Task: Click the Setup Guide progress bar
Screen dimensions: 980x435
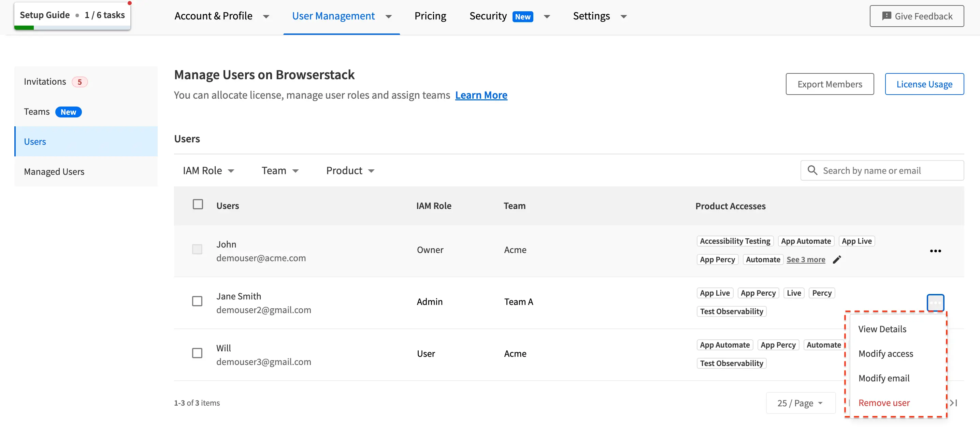Action: [72, 27]
